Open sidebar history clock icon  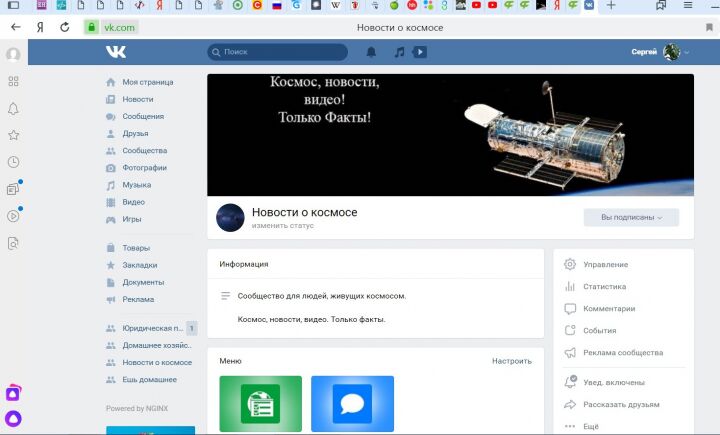[x=13, y=162]
